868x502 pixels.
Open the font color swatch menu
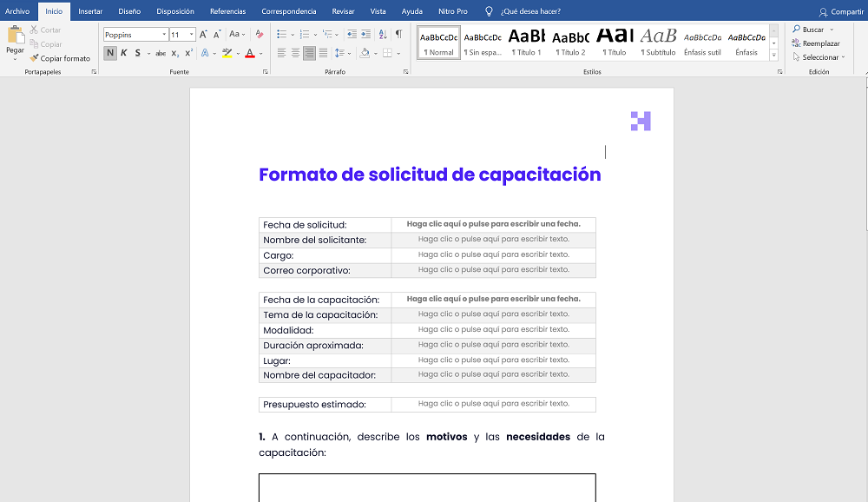point(260,53)
